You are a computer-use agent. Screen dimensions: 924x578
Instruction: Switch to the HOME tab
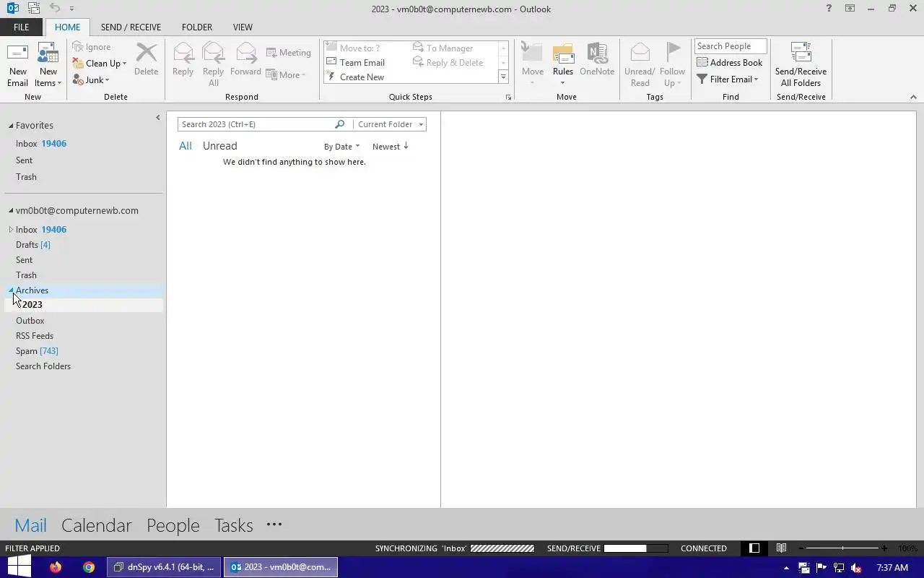pos(68,27)
